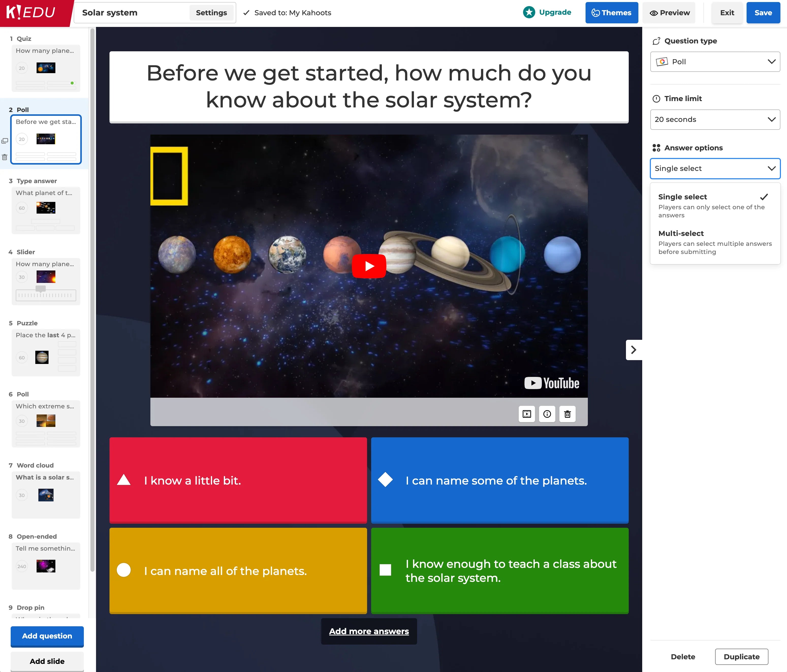This screenshot has height=672, width=787.
Task: Click the crop media icon below video
Action: pyautogui.click(x=527, y=414)
